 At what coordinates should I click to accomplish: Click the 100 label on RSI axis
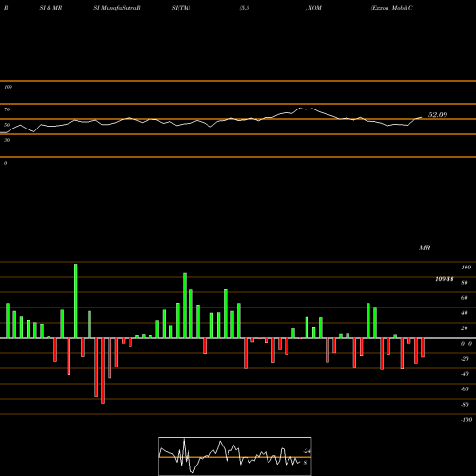point(8,87)
